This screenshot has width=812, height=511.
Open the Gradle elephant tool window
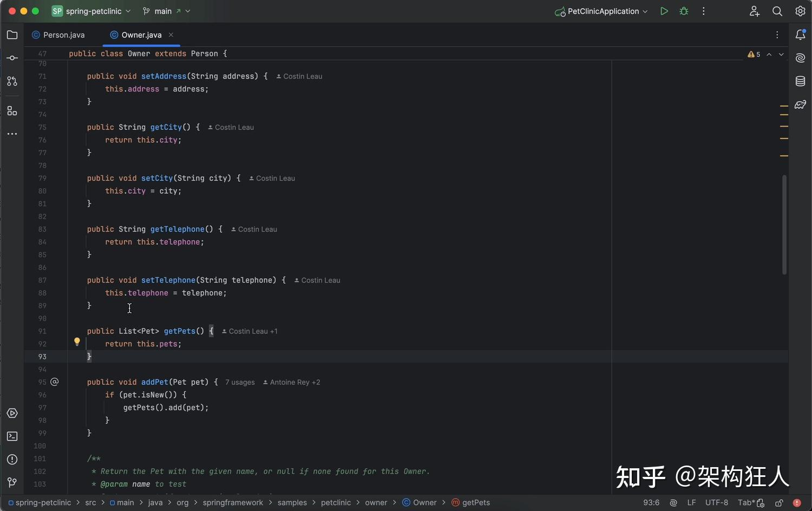pos(800,104)
